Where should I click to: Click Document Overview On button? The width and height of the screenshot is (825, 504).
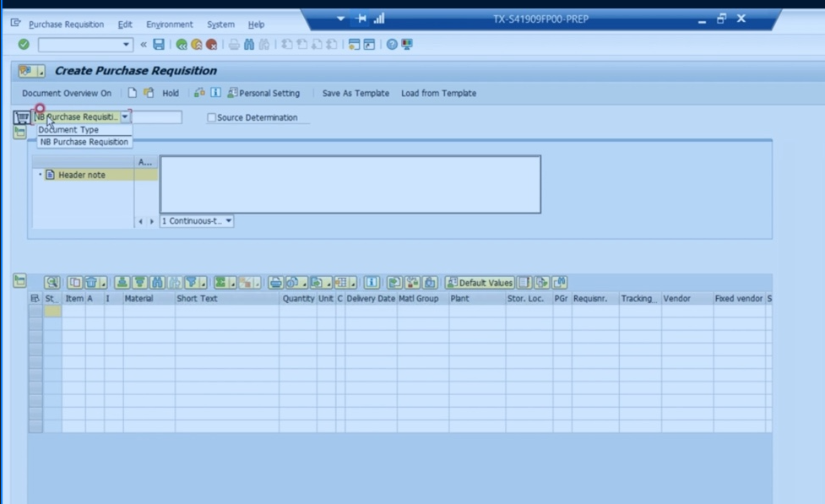(67, 93)
